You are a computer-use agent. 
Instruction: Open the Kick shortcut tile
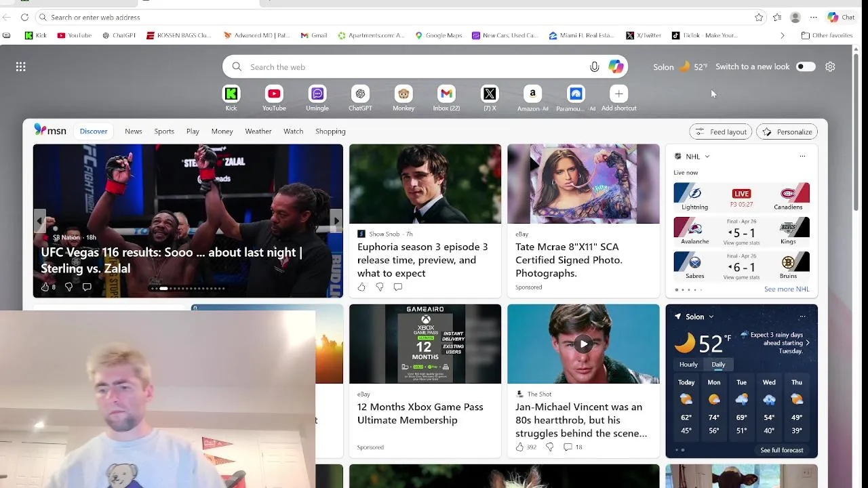(x=231, y=94)
